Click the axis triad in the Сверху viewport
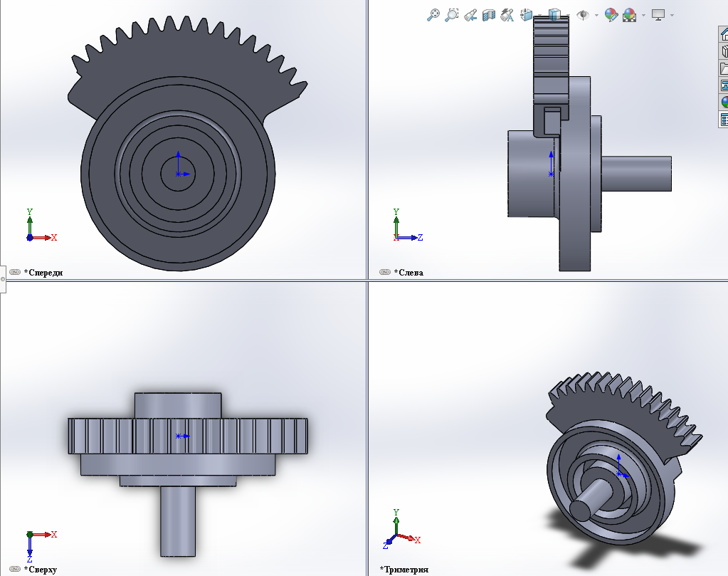The width and height of the screenshot is (728, 576). (41, 546)
